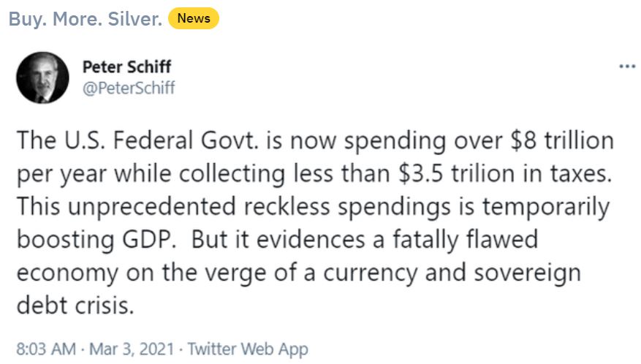This screenshot has width=641, height=364.
Task: Click the Mar 3, 2021 tweet date
Action: pos(132,349)
